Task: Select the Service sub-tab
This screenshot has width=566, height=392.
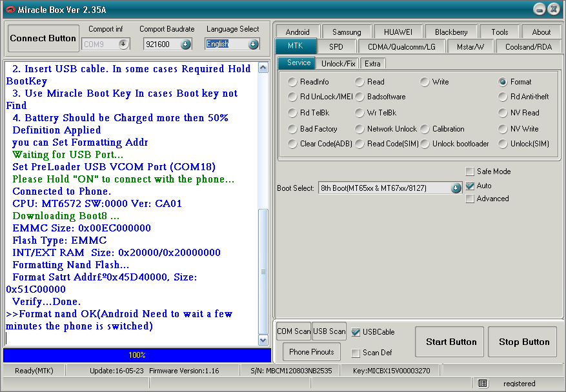Action: [297, 63]
